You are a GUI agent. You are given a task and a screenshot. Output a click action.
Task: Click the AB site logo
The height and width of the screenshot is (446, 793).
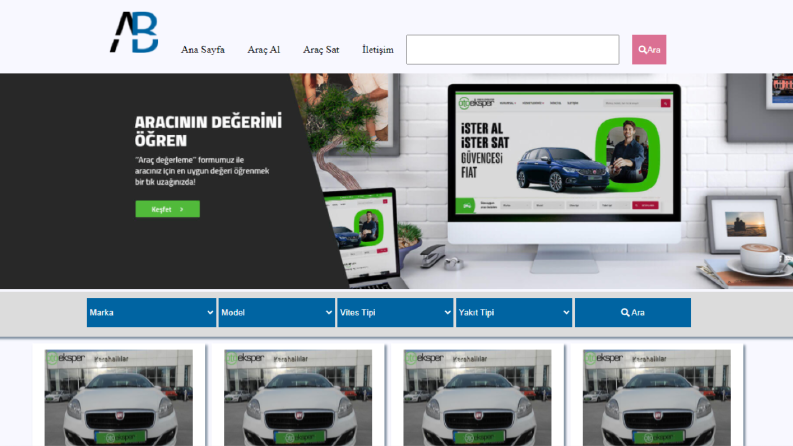coord(134,32)
